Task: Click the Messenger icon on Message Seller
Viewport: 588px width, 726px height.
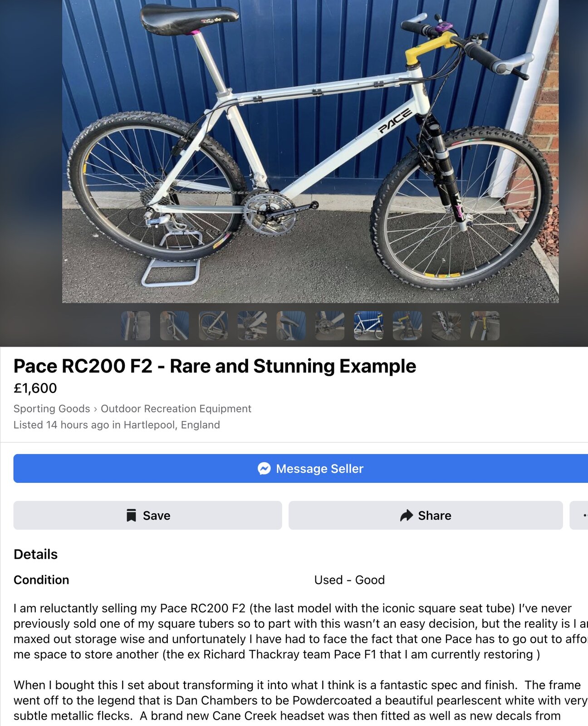Action: pos(264,469)
